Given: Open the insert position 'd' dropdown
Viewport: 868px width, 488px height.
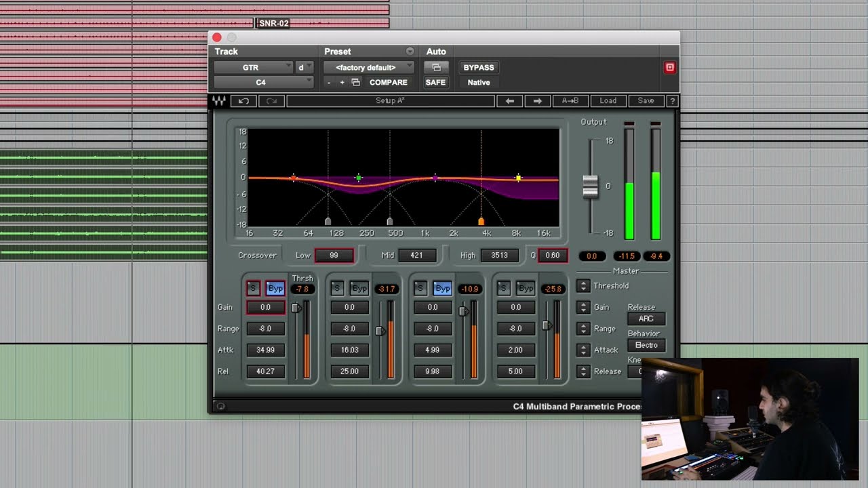Looking at the screenshot, I should (304, 67).
